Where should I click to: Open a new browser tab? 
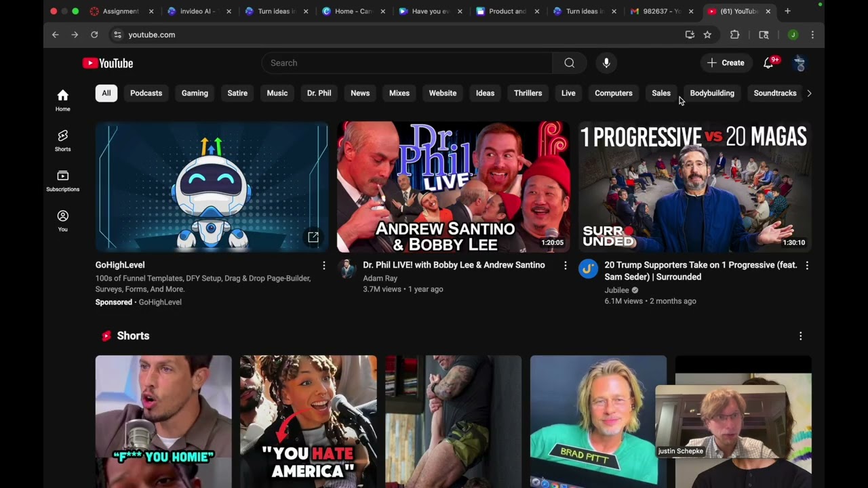click(787, 11)
